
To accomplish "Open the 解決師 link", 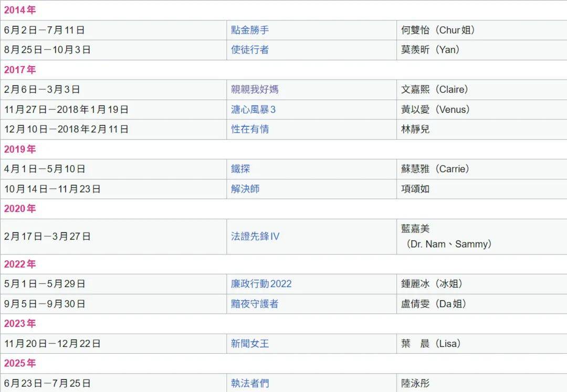I will 245,189.
